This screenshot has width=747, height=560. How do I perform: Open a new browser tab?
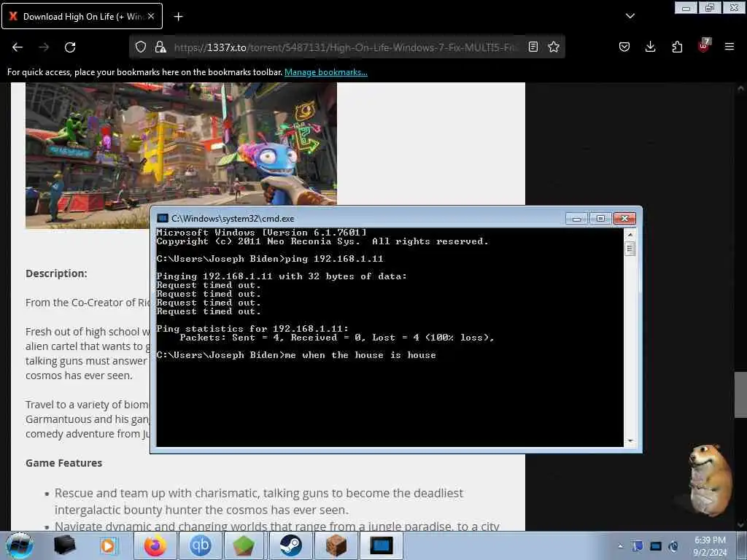pyautogui.click(x=178, y=17)
